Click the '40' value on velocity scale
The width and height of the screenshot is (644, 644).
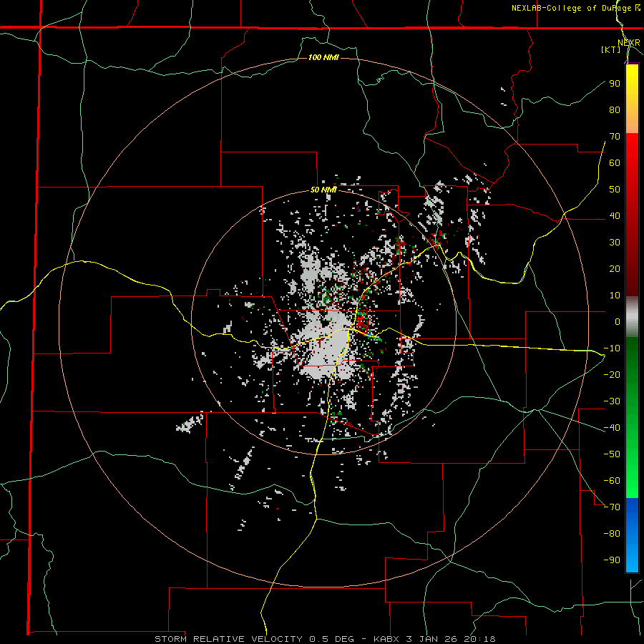pyautogui.click(x=615, y=215)
